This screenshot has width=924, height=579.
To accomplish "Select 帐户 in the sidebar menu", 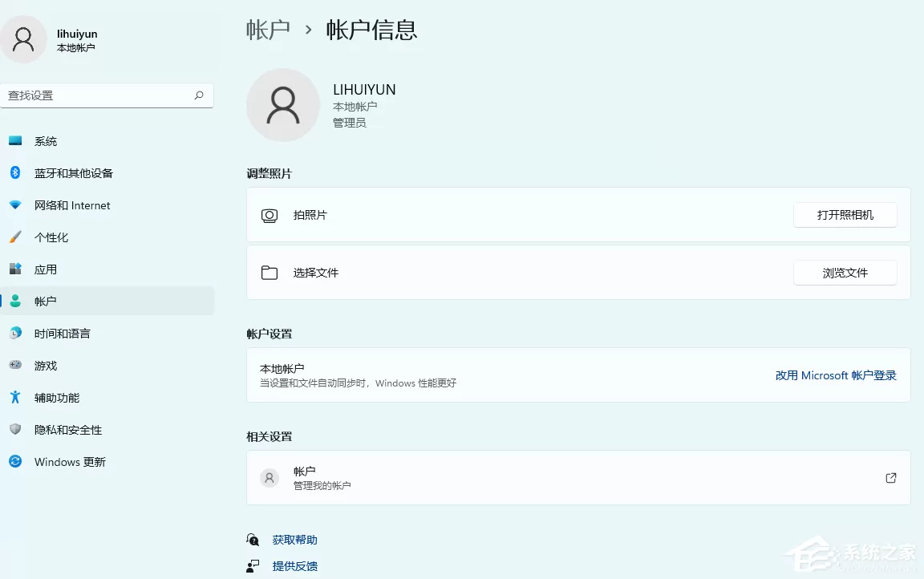I will coord(107,301).
